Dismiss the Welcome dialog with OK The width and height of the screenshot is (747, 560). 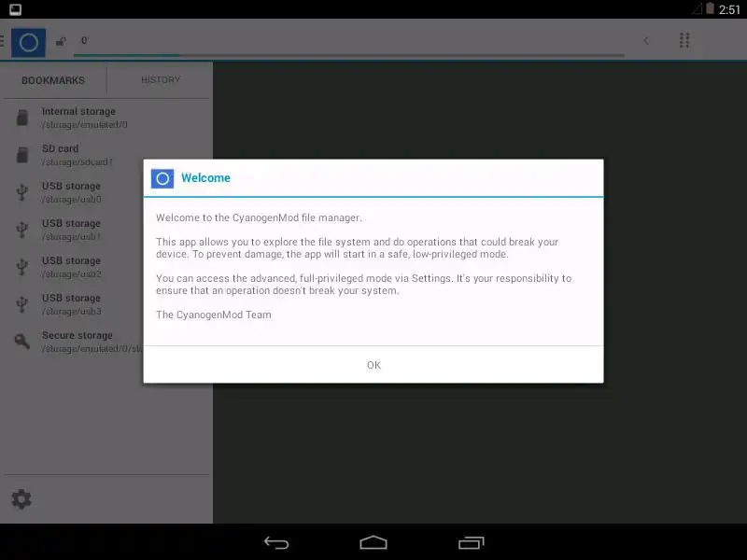[x=373, y=365]
